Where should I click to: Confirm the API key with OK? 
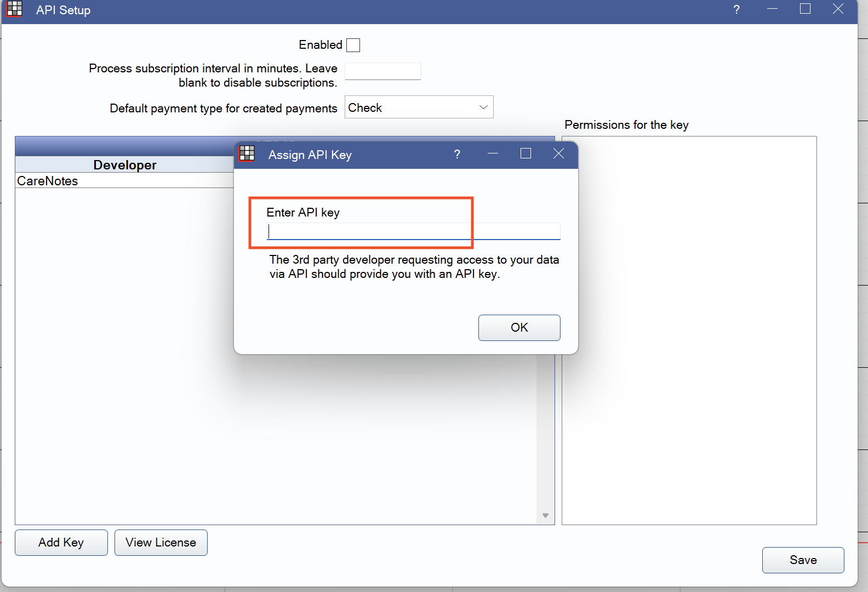(519, 328)
